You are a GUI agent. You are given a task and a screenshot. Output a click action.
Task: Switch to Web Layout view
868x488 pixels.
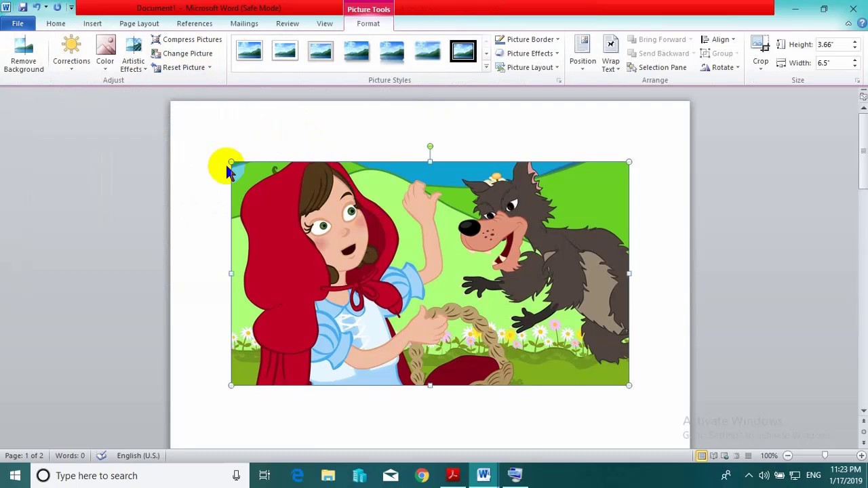tap(725, 455)
